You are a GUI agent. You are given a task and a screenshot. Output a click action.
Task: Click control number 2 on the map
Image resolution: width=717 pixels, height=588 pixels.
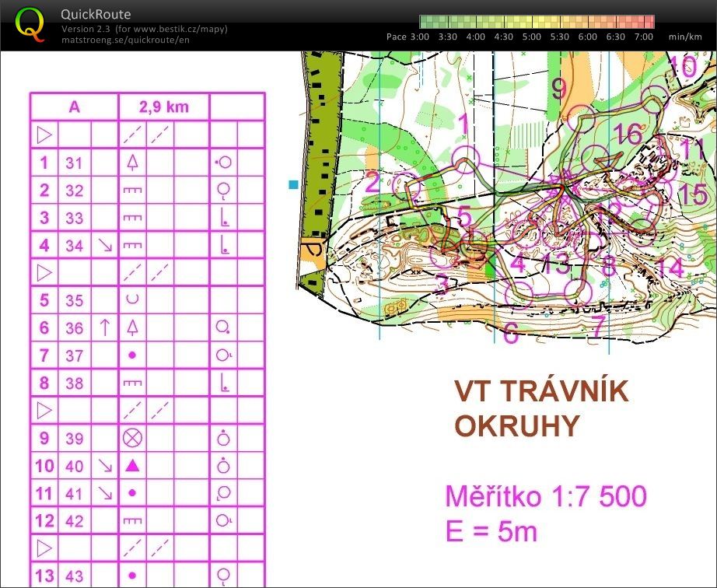point(372,182)
